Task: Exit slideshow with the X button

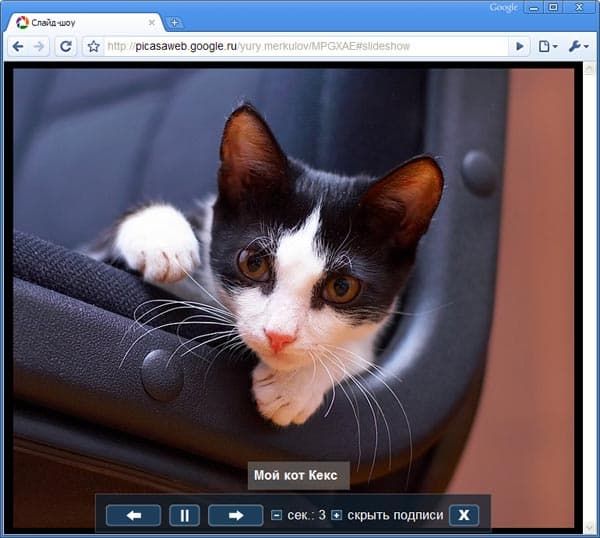Action: [x=464, y=515]
